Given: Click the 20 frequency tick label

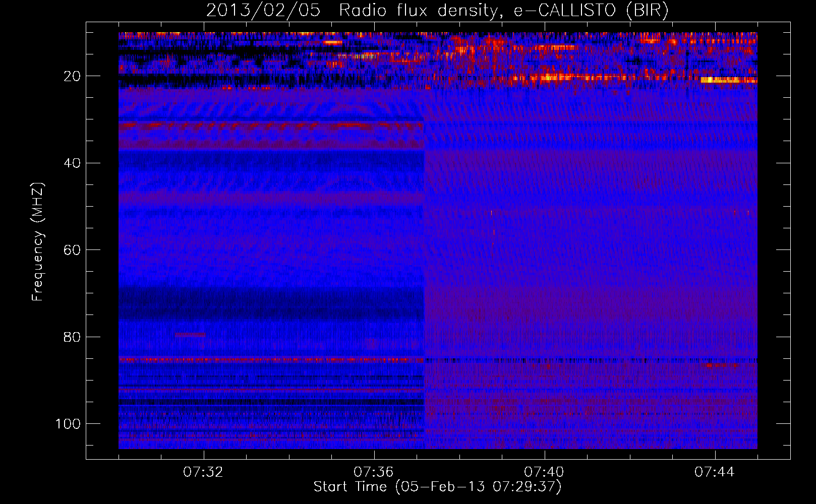Looking at the screenshot, I should click(x=72, y=76).
